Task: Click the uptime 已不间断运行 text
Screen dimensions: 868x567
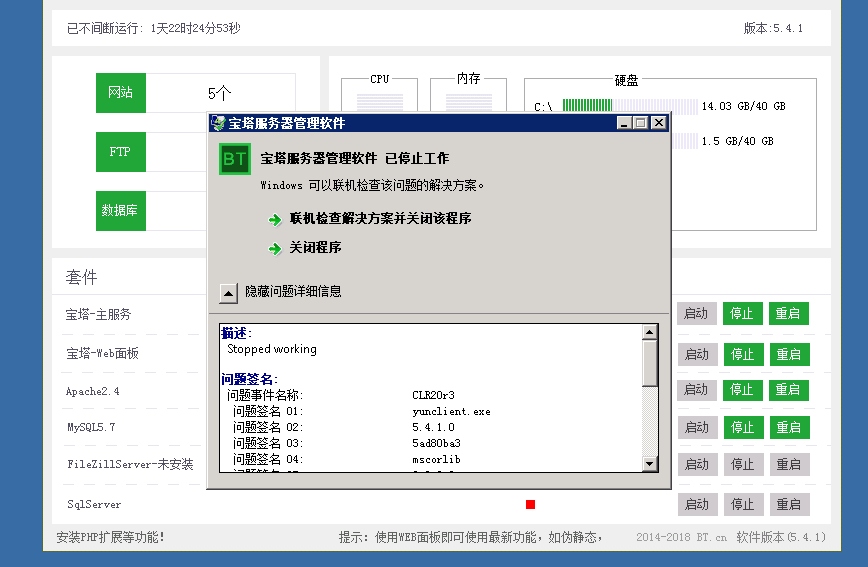Action: point(153,28)
